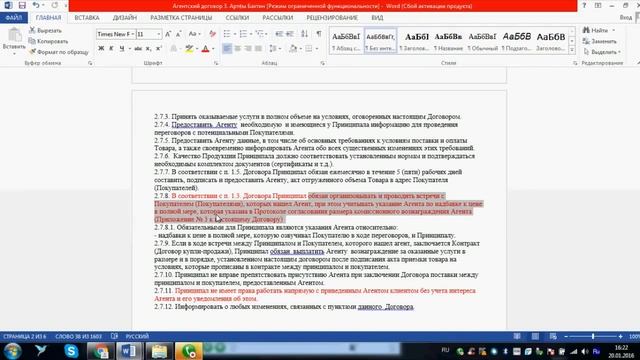Toggle align right paragraph
Screen dimensions: 640x360
tap(248, 49)
